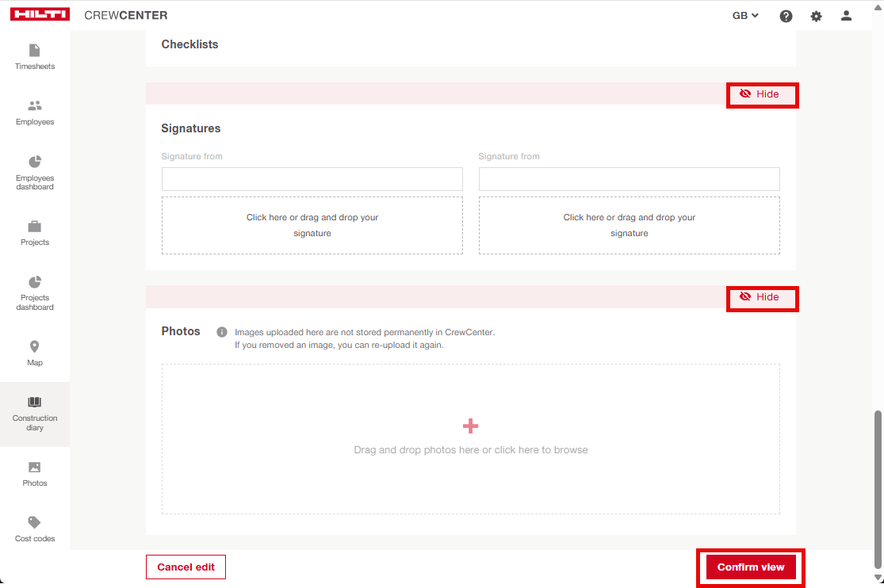Screen dimensions: 884x588
Task: Click the left Signature from field
Action: point(312,179)
